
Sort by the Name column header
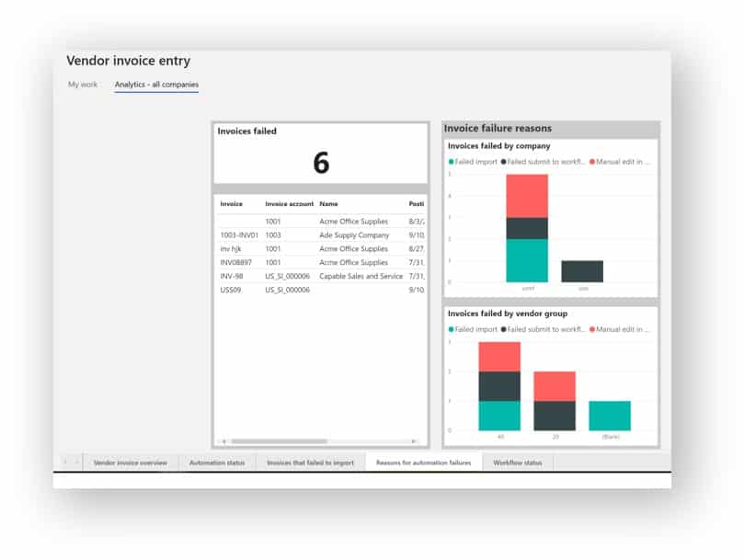(328, 204)
